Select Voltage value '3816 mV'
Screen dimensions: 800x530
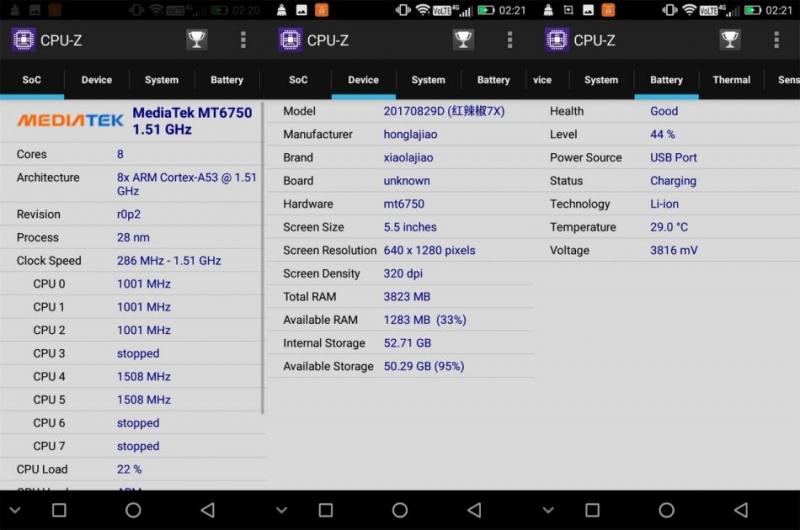673,250
